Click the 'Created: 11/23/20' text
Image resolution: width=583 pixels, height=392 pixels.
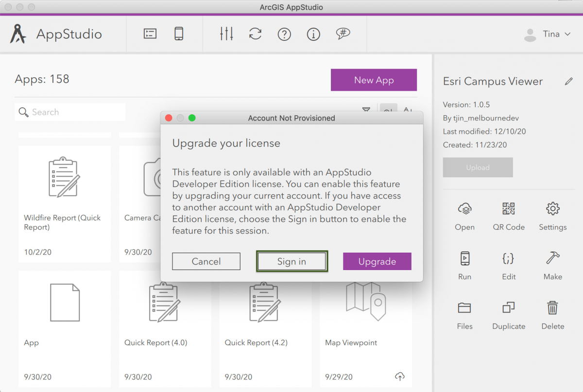475,145
